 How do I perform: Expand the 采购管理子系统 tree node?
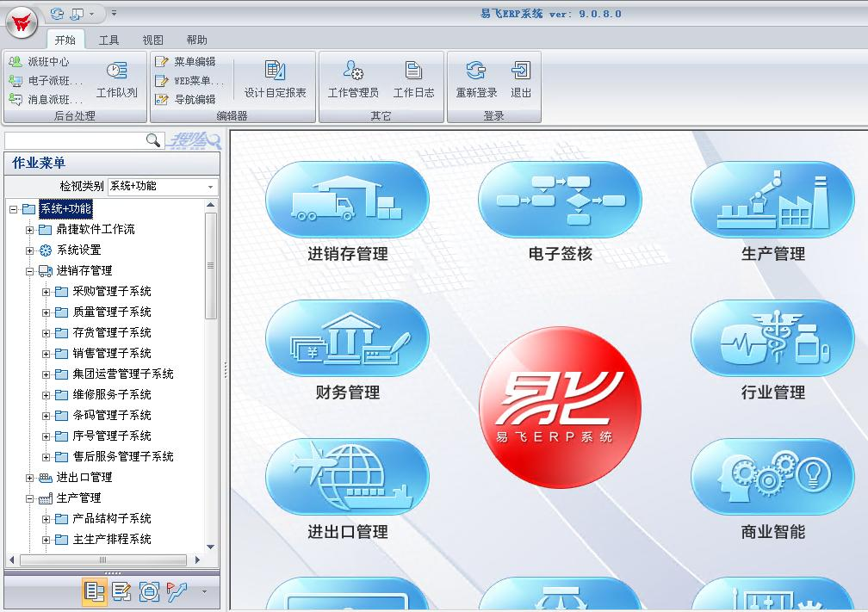(x=46, y=292)
